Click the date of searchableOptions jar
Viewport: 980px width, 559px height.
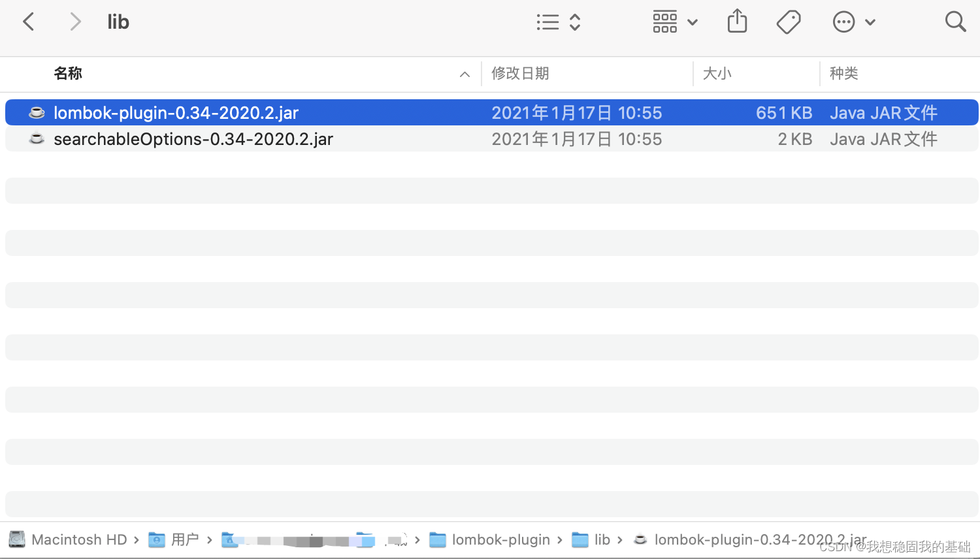(x=577, y=139)
